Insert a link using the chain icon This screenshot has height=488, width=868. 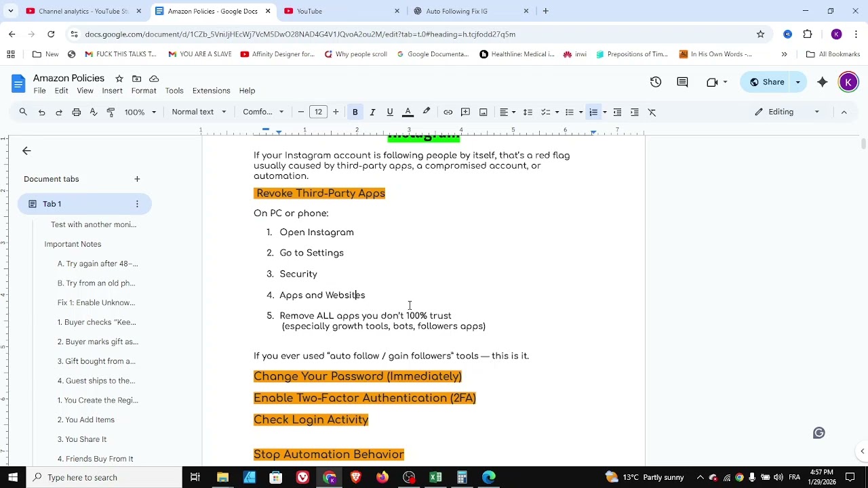[448, 112]
